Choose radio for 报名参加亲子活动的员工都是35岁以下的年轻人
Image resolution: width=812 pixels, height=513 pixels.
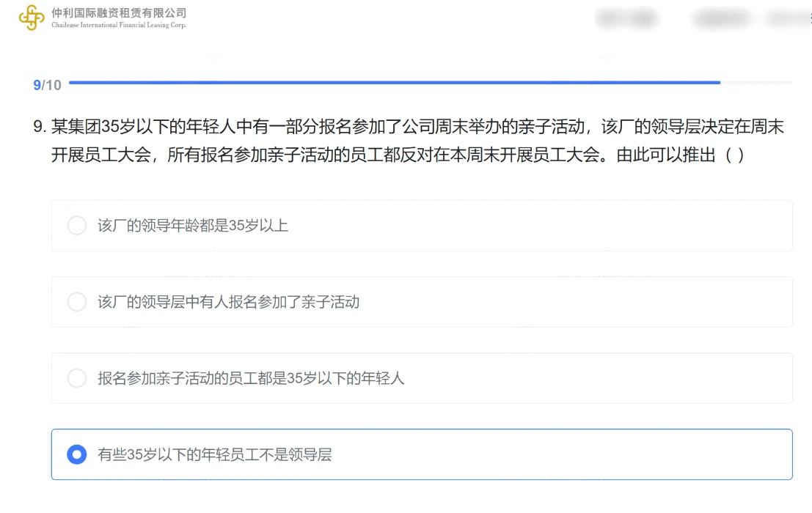tap(76, 378)
